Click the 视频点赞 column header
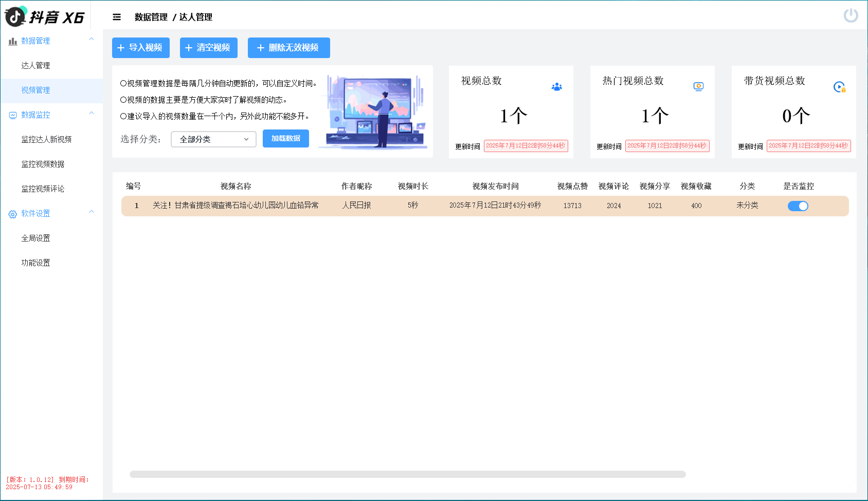This screenshot has width=868, height=501. click(x=572, y=187)
